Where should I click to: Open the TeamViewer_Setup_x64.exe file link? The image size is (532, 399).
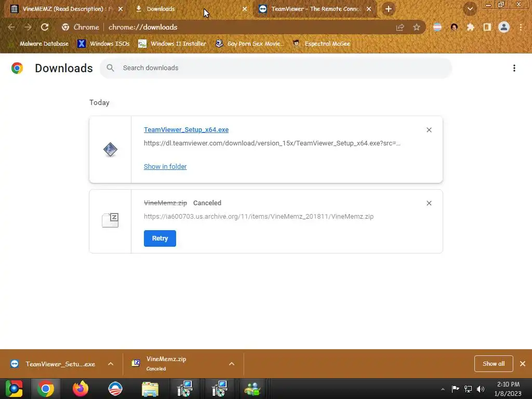pos(187,129)
